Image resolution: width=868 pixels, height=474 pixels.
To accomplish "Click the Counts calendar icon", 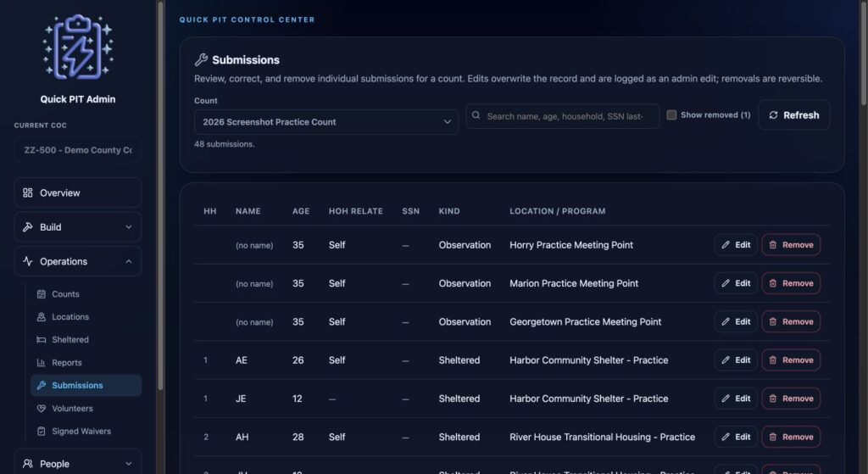I will (x=41, y=294).
